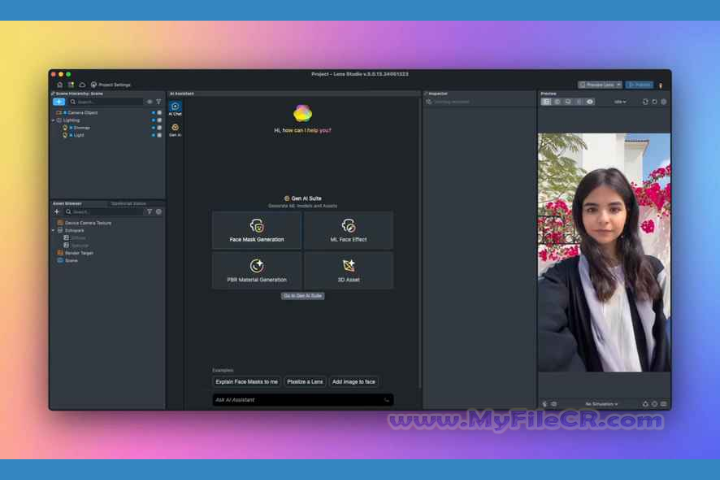Collapse the Lighting group arrow

point(53,120)
